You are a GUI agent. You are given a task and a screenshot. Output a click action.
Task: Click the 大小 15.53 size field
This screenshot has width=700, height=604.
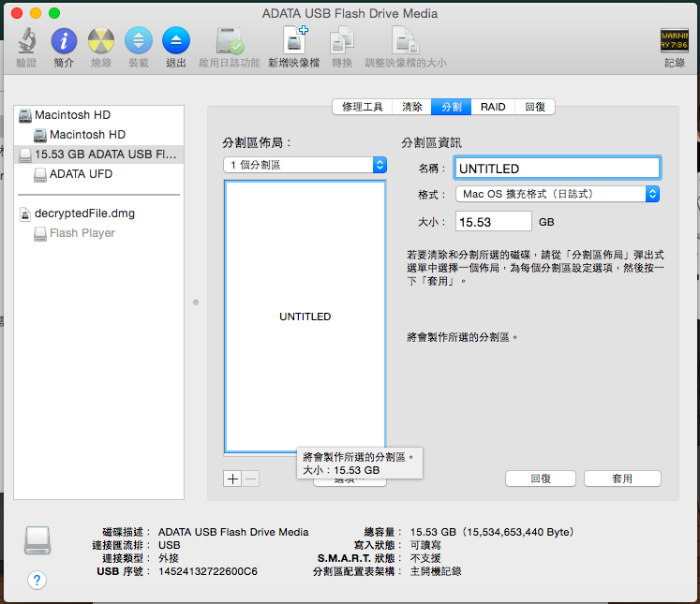[493, 222]
